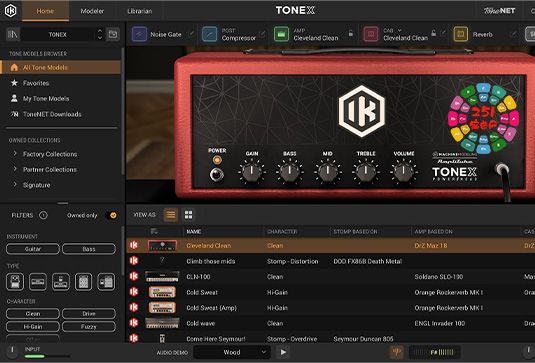Play the audio demo
The height and width of the screenshot is (363, 535).
(x=283, y=352)
